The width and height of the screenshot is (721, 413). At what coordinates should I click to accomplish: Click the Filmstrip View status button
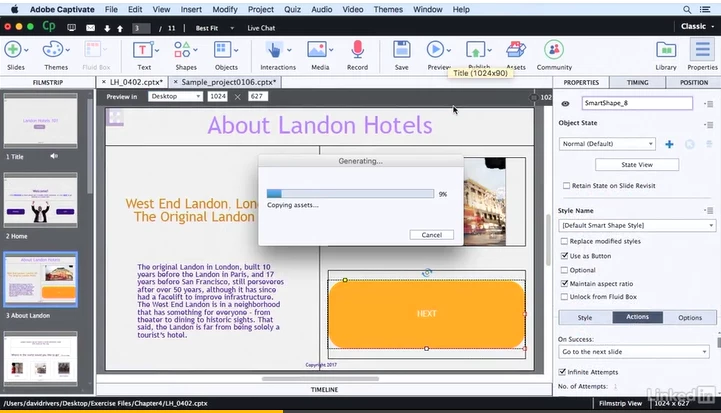click(x=620, y=403)
